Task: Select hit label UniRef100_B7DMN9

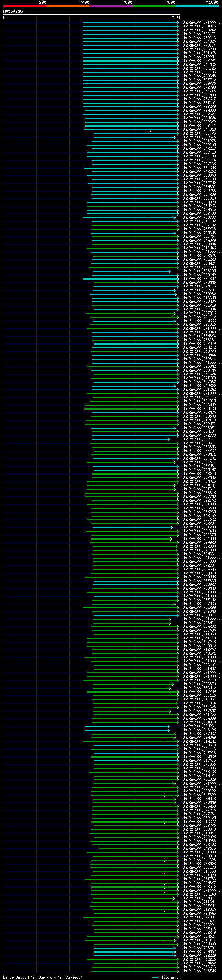Action: click(199, 802)
